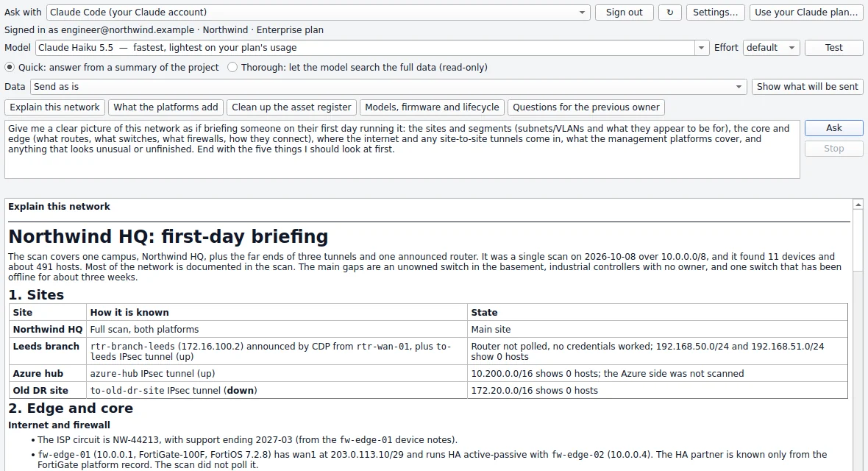This screenshot has height=471, width=868.
Task: Click the 'Internet and firewall' subheading
Action: pos(60,425)
